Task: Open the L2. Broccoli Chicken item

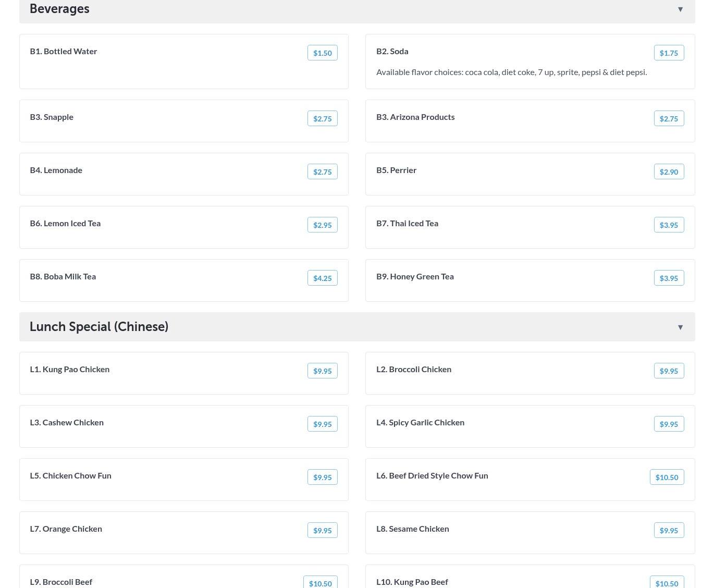Action: pos(414,370)
